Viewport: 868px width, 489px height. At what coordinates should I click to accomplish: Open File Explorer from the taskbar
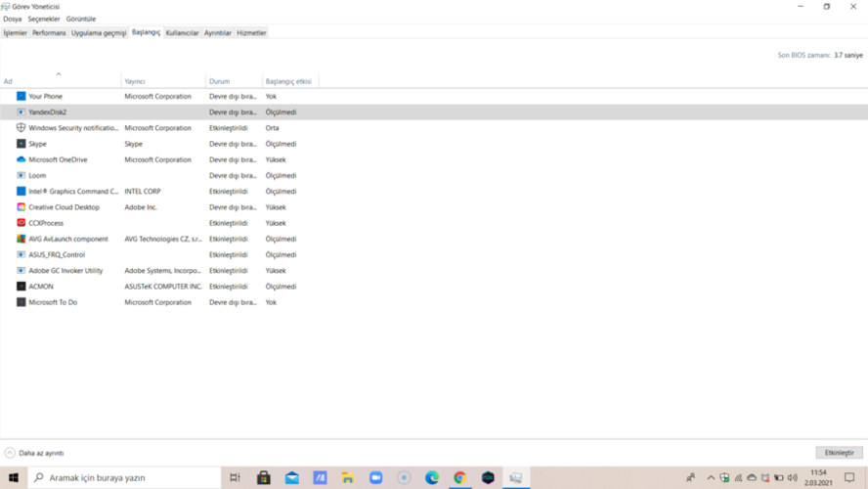pyautogui.click(x=348, y=477)
